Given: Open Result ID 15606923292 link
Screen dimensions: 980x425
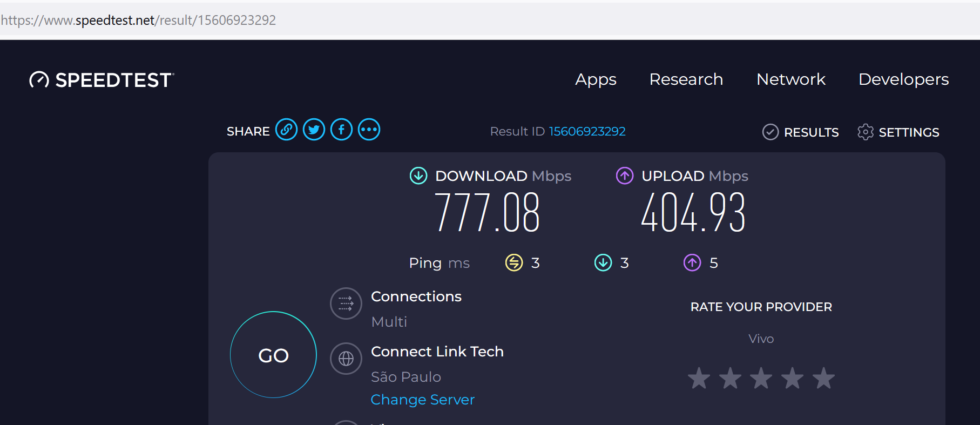Looking at the screenshot, I should pos(587,131).
